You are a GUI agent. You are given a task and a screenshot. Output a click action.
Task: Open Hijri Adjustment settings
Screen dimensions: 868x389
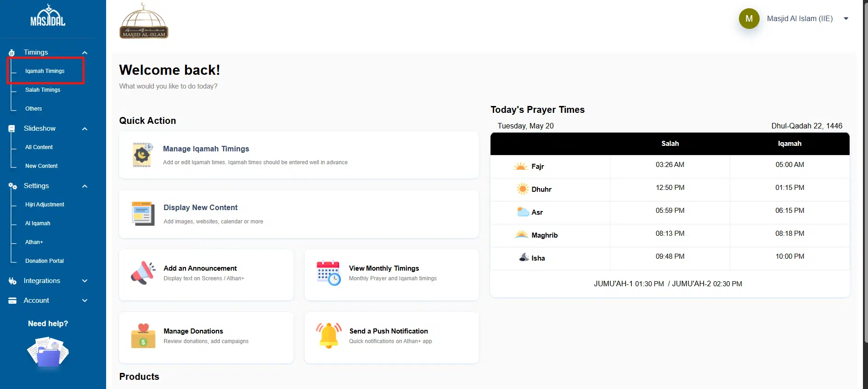(45, 205)
